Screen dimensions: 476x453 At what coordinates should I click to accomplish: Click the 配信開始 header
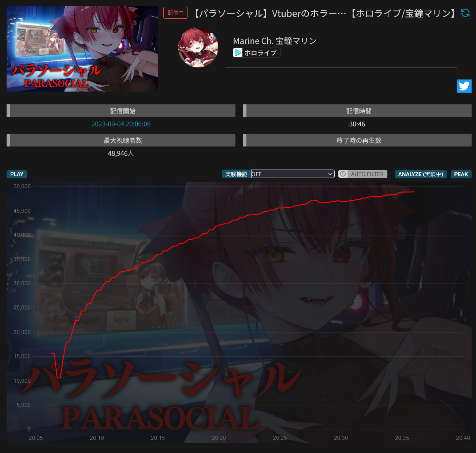click(121, 111)
